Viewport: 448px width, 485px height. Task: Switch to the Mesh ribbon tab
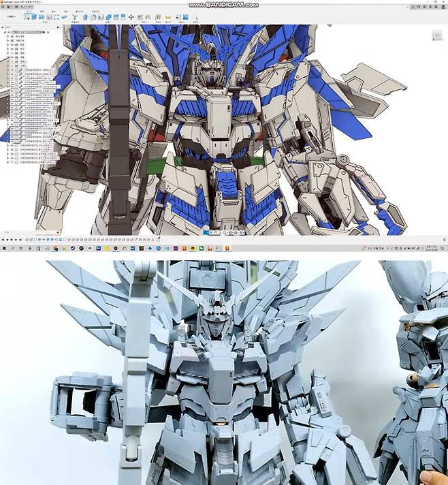(54, 12)
